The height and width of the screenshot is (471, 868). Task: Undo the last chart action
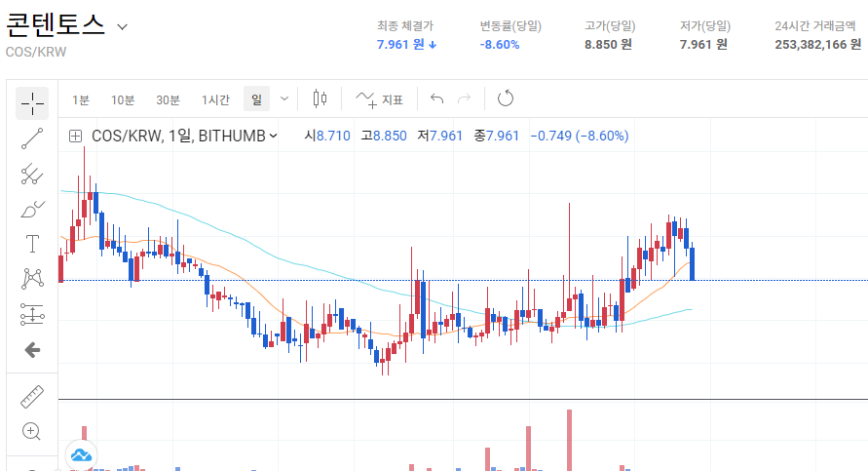436,99
